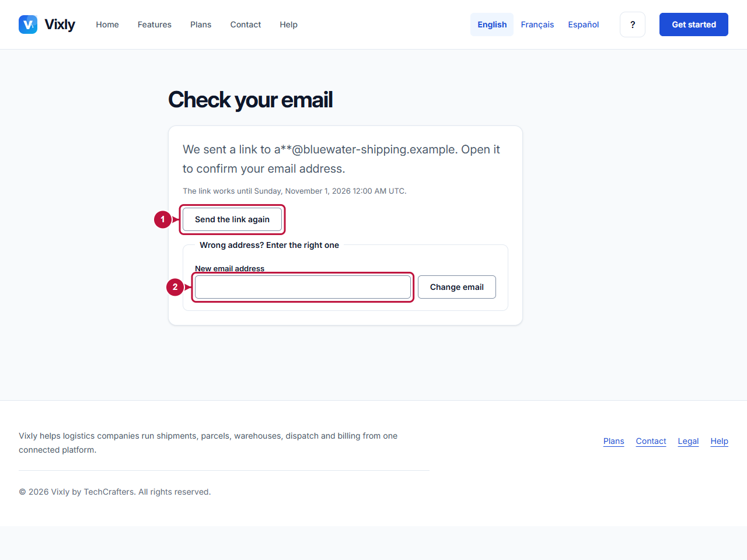Open the footer Help link
The image size is (747, 560).
coord(719,441)
